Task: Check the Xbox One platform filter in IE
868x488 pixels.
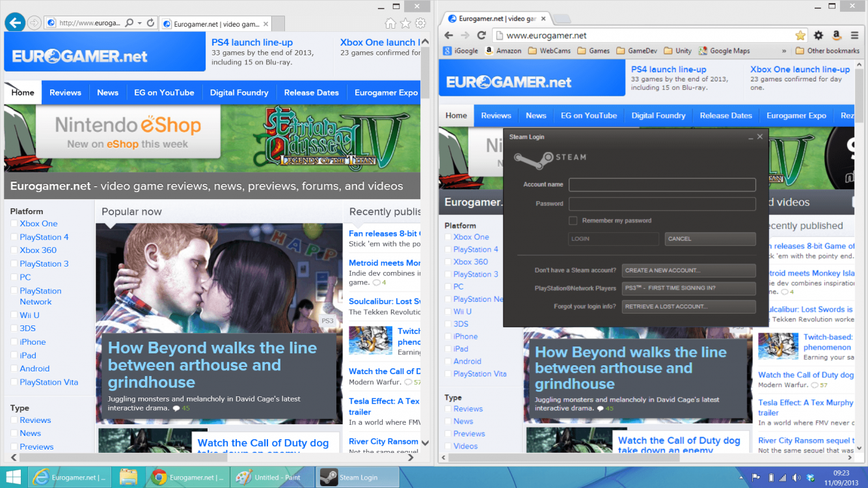Action: click(14, 224)
